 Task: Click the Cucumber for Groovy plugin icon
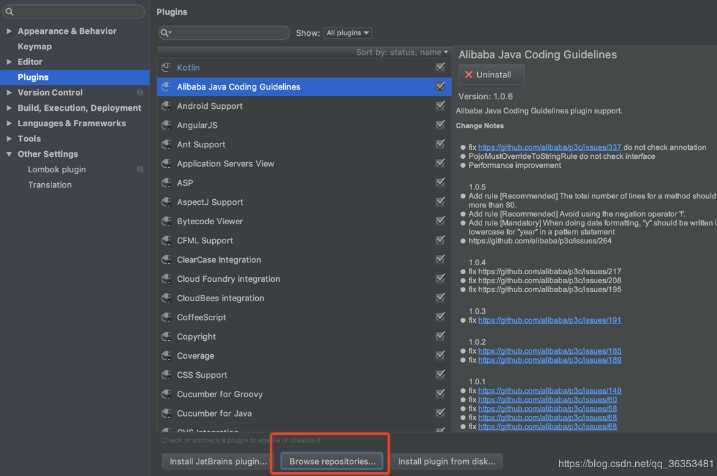pos(166,394)
